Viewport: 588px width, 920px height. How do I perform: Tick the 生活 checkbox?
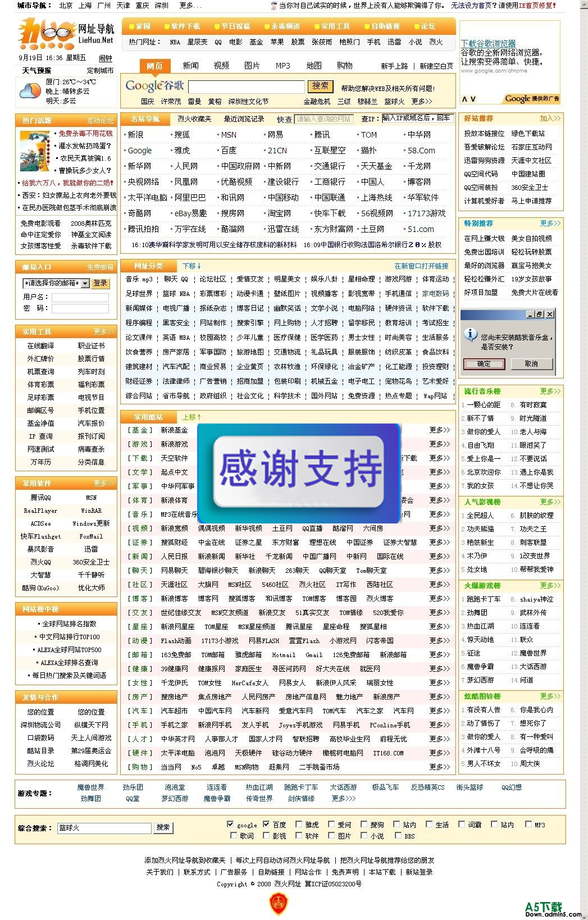tap(429, 824)
